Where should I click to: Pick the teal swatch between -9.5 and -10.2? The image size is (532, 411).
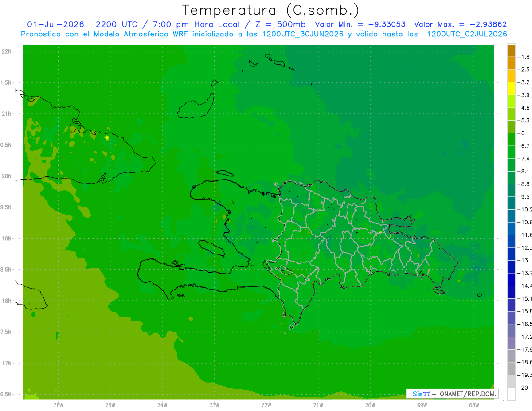(x=511, y=203)
